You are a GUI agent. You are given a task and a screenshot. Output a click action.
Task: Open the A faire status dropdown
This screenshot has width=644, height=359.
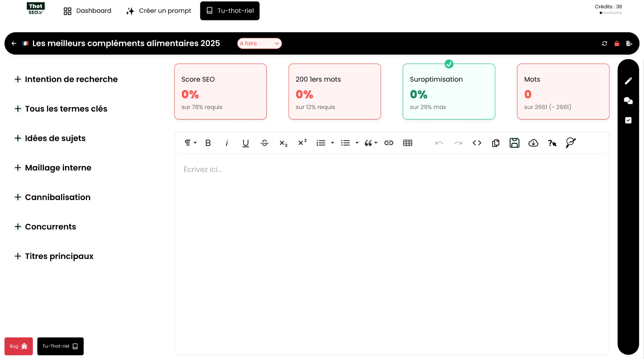[x=259, y=43]
